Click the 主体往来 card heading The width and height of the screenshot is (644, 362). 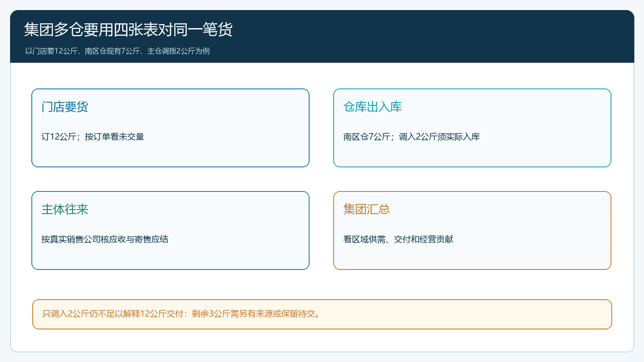point(65,210)
